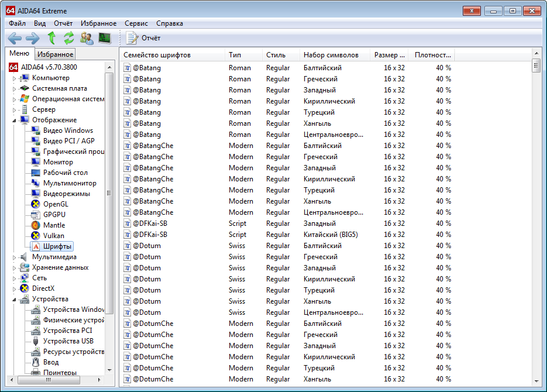Screen dimensions: 547x392
Task: Switch to the Меню tab
Action: click(19, 53)
